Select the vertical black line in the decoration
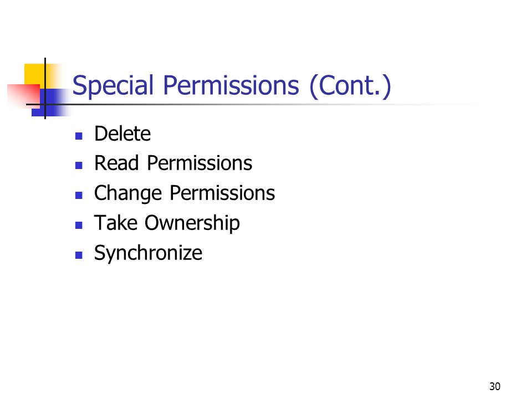Screen dimensions: 532x399 45,88
